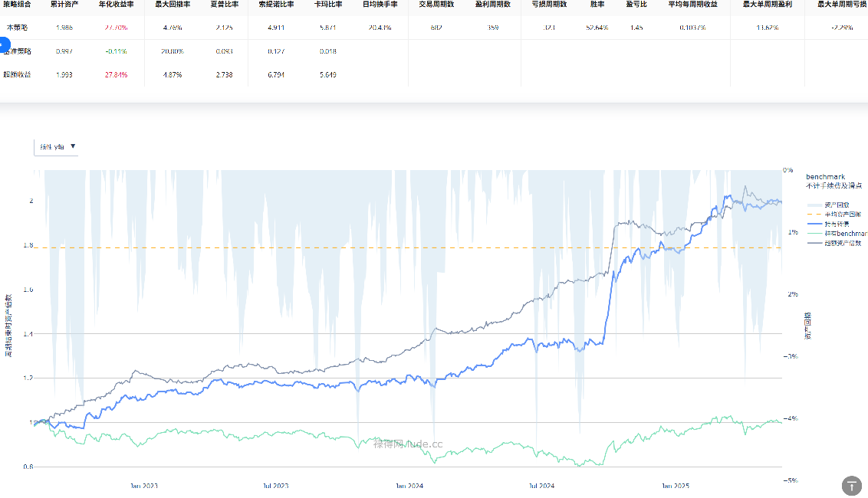The image size is (868, 498).
Task: Click the 日均换手率 column header
Action: click(x=380, y=5)
